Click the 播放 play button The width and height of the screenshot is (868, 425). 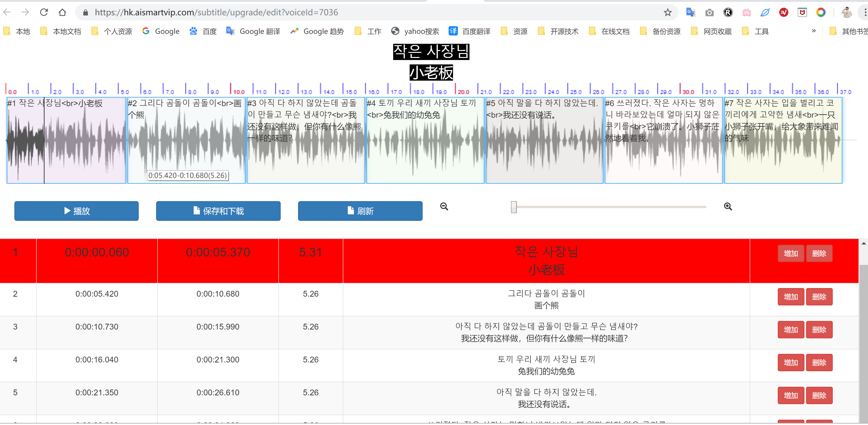pyautogui.click(x=77, y=211)
